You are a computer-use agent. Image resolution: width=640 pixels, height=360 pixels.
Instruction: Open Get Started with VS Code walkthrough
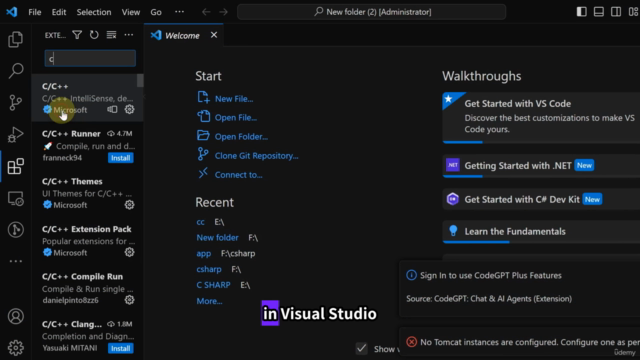coord(541,118)
